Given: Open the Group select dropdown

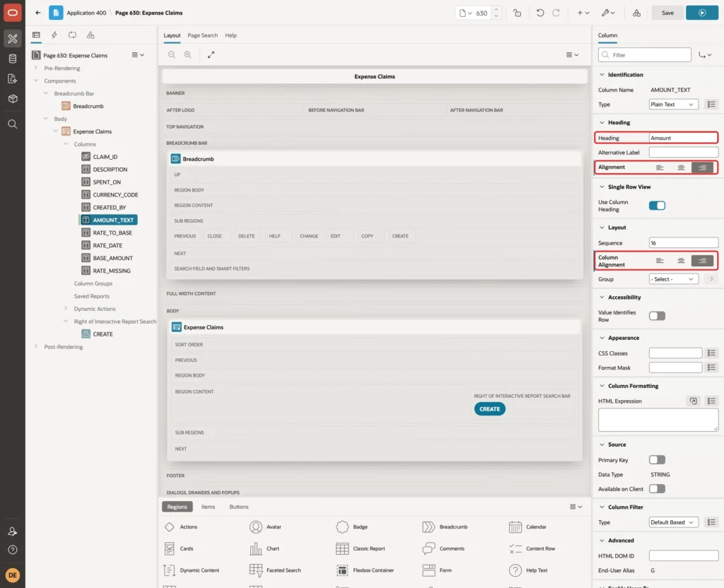Looking at the screenshot, I should coord(674,279).
